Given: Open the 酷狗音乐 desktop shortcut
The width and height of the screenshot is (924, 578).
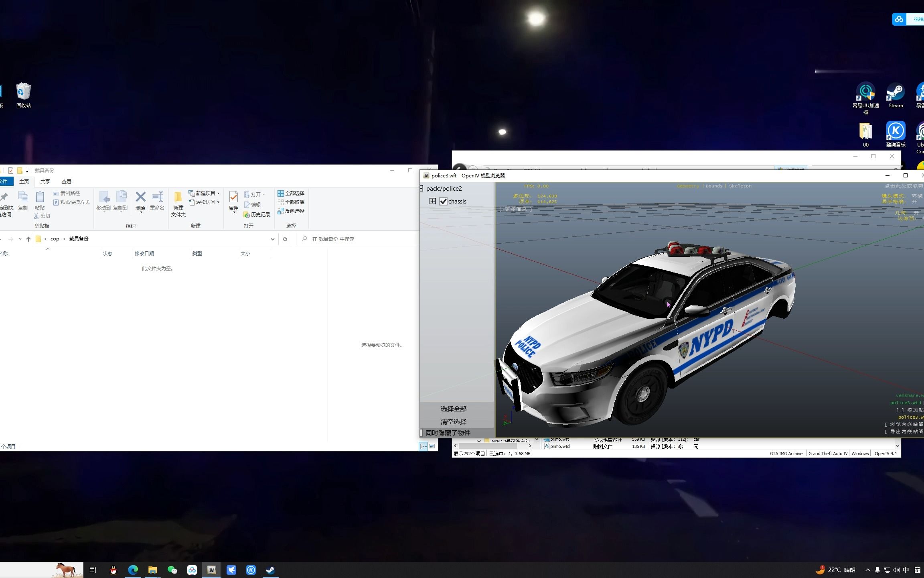Looking at the screenshot, I should tap(896, 134).
